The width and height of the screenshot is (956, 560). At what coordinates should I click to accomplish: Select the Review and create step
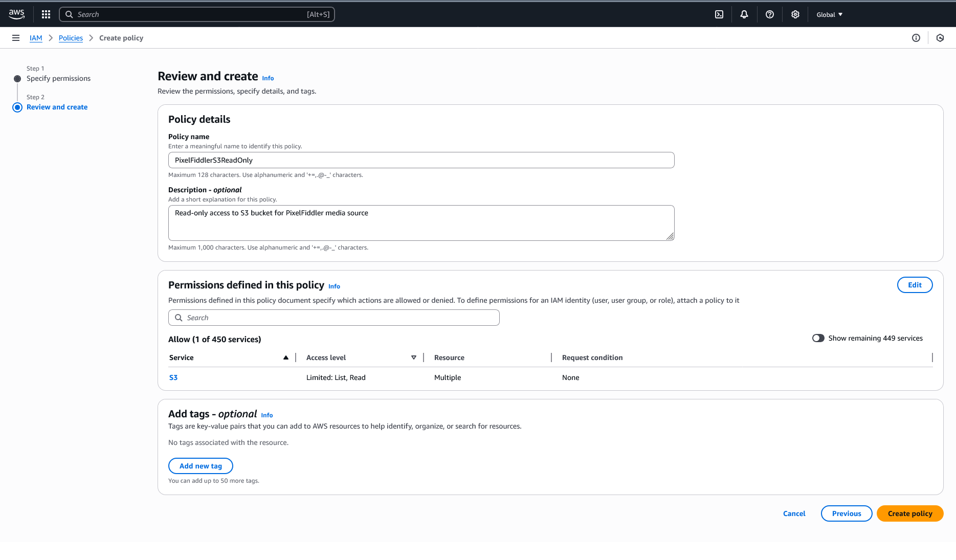tap(57, 107)
